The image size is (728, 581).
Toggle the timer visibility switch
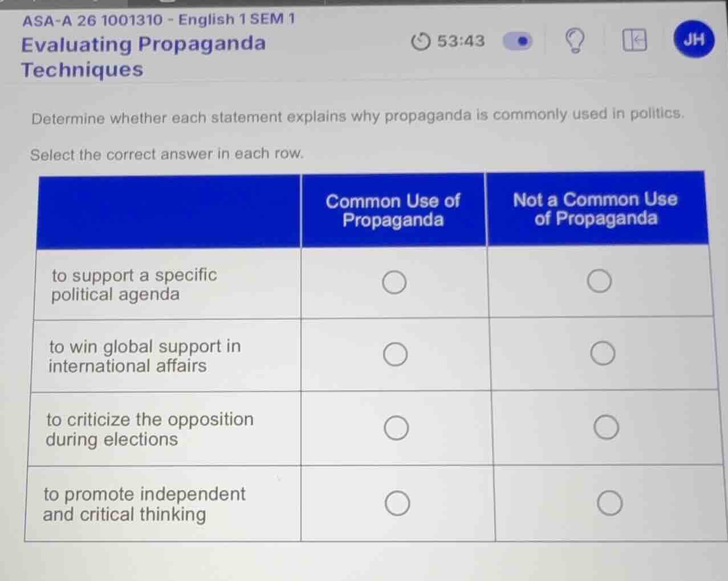[x=516, y=41]
